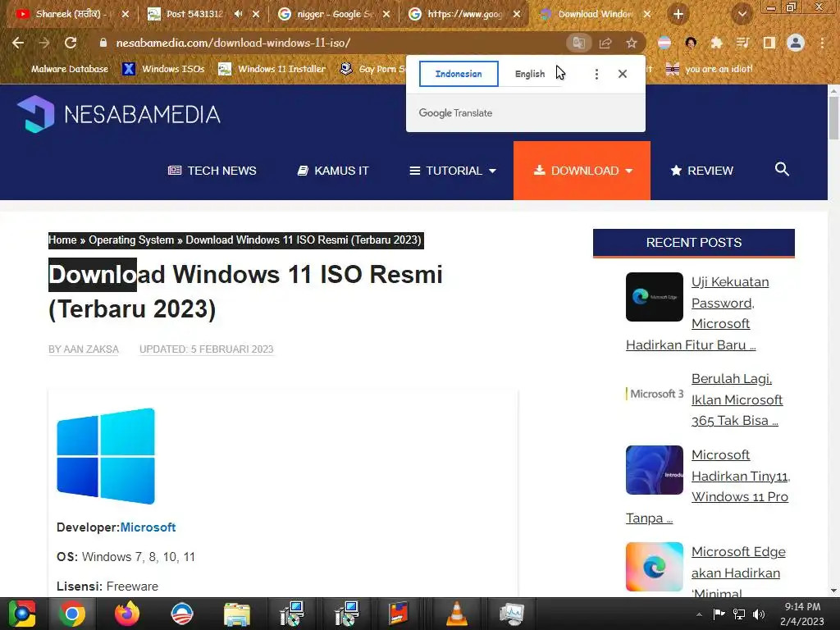
Task: Click the Microsoft developer link
Action: tap(148, 527)
